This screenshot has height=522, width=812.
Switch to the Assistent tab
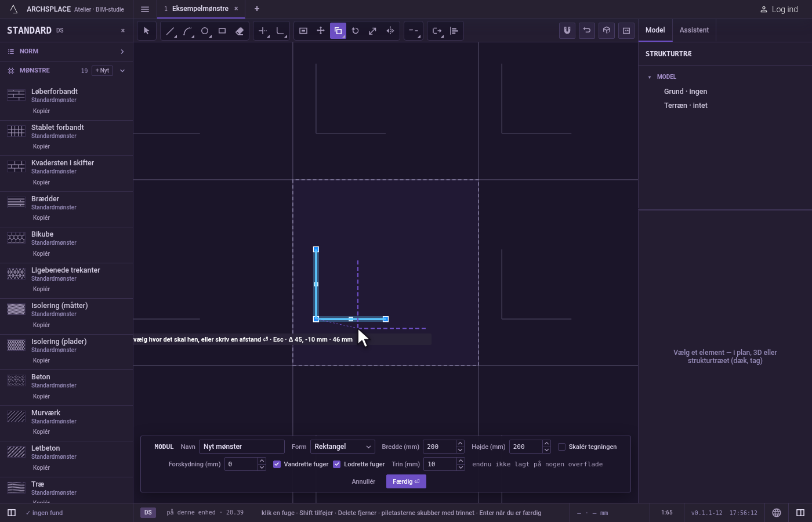[694, 30]
